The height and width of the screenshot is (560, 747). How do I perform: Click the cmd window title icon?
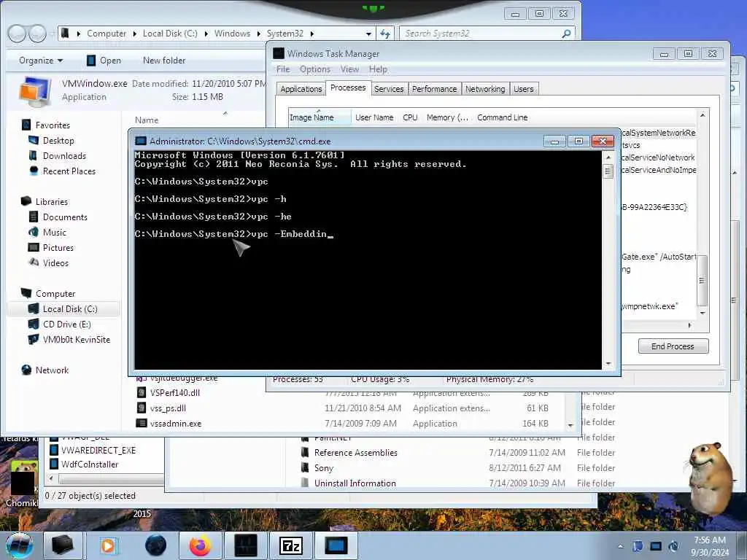141,141
